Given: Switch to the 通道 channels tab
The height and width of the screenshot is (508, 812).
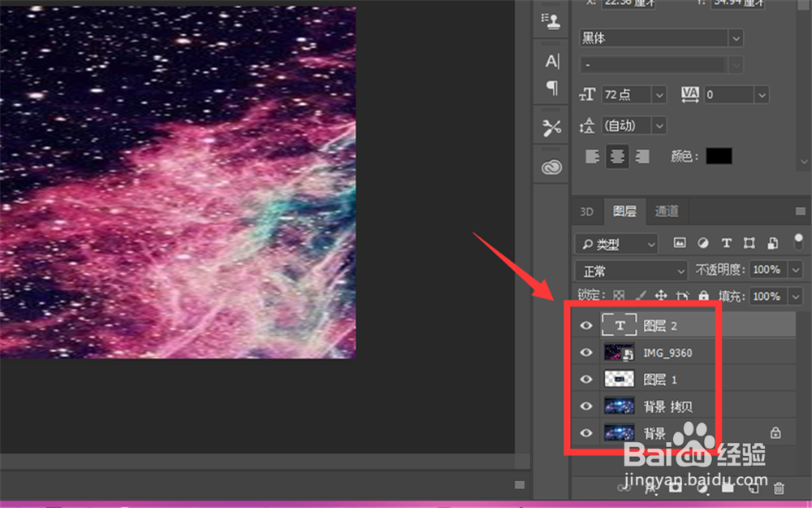Looking at the screenshot, I should [x=666, y=211].
